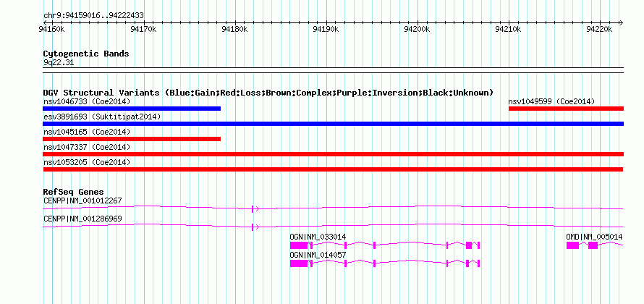This screenshot has width=644, height=304.
Task: Click the DGV Structural Variants track title
Action: (x=268, y=93)
